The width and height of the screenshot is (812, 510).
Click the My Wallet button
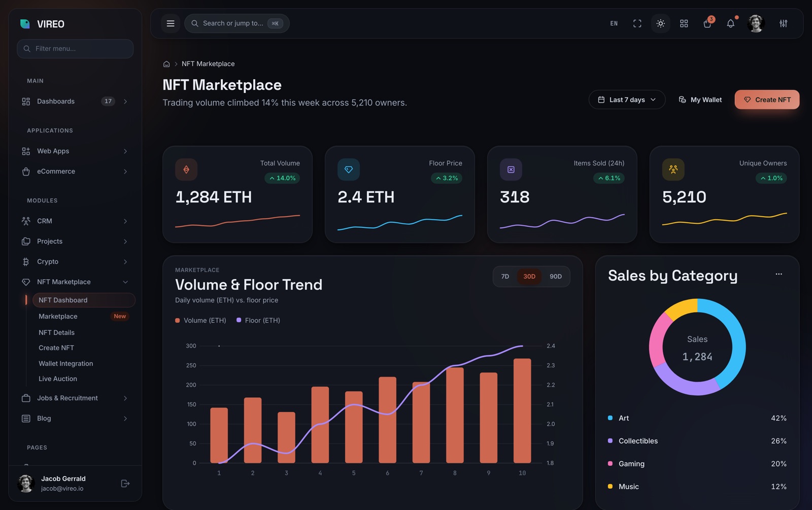coord(700,99)
